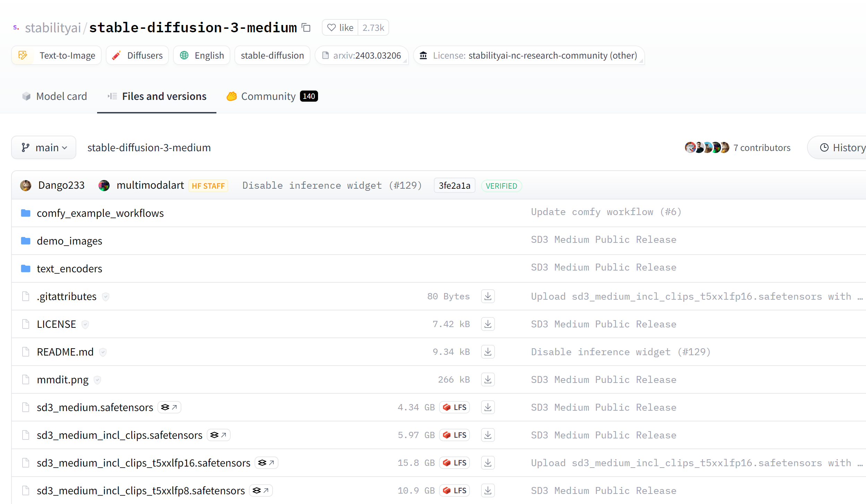Open tensor viewer icon for sd3_medium_incl_clips.safetensors
Screen dimensions: 866x504
pos(218,435)
